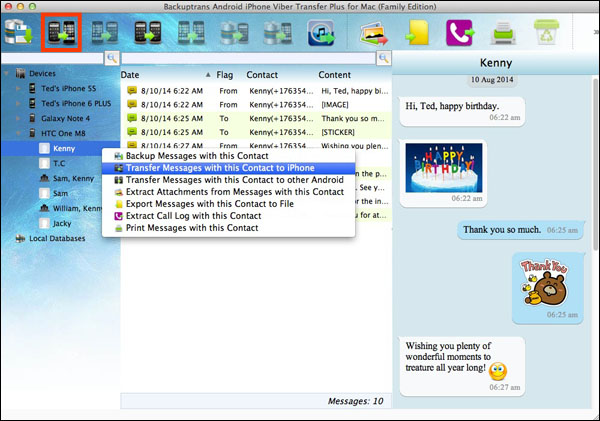Collapse the HTC One M8 tree node
Screen dimensions: 600x421
[x=18, y=133]
